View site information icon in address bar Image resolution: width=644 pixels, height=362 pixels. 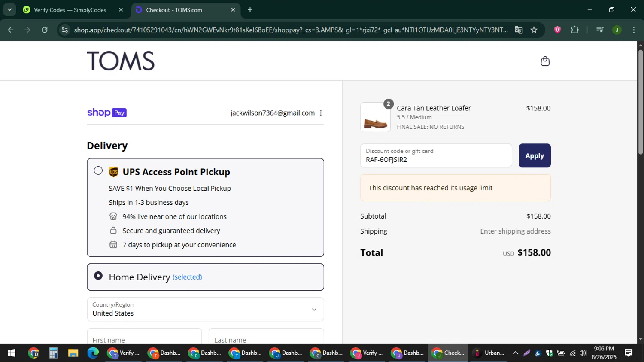[x=65, y=30]
